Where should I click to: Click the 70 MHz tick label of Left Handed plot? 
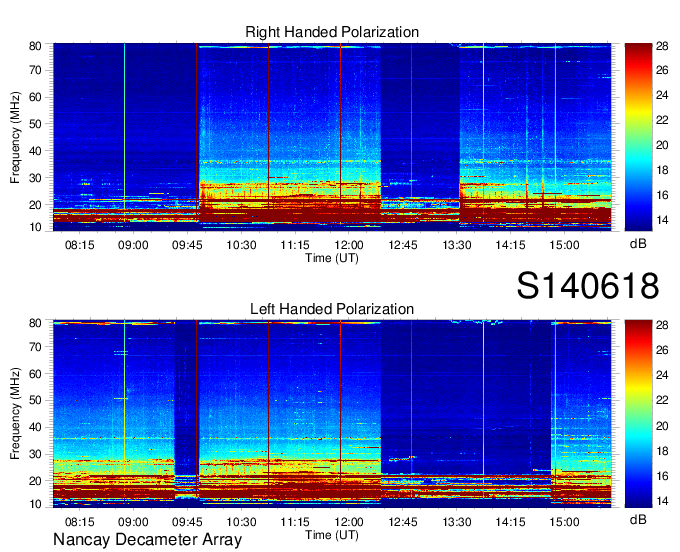35,347
